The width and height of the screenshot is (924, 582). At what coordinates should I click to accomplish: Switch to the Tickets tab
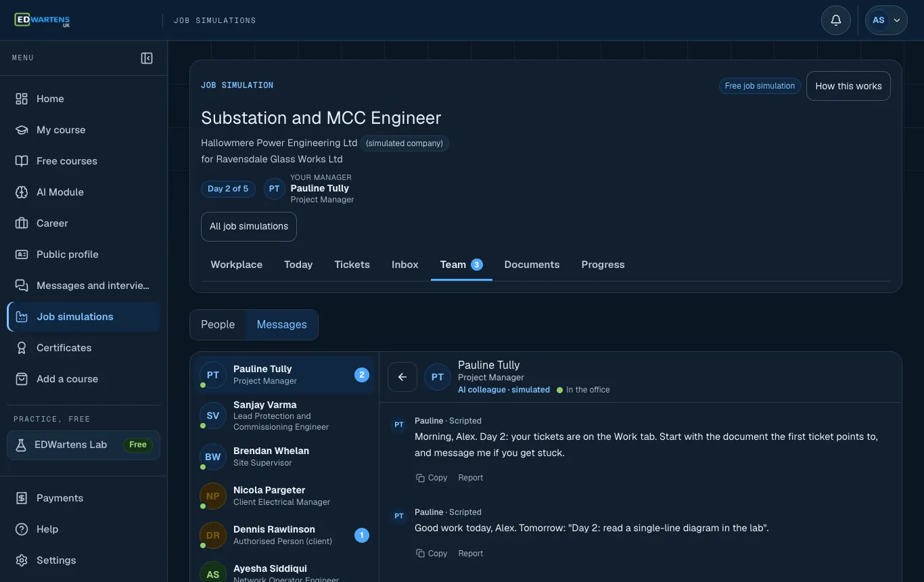tap(352, 265)
